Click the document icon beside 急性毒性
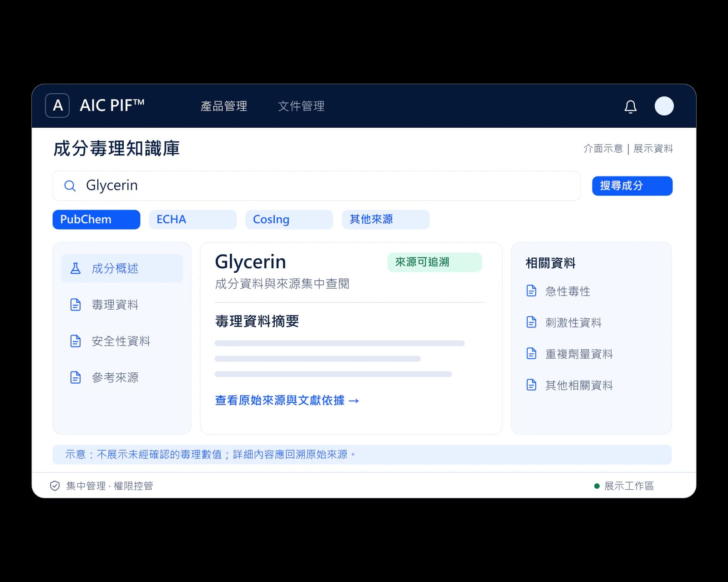 531,291
